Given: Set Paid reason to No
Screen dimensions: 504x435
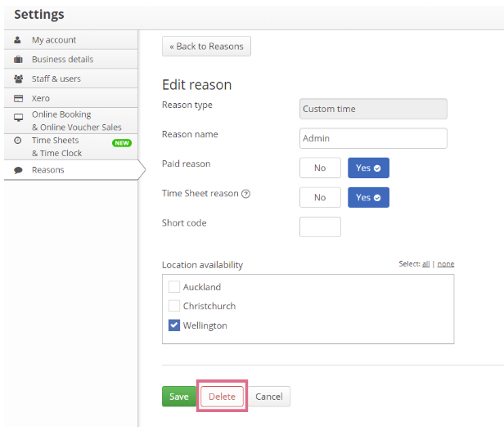Looking at the screenshot, I should [320, 168].
